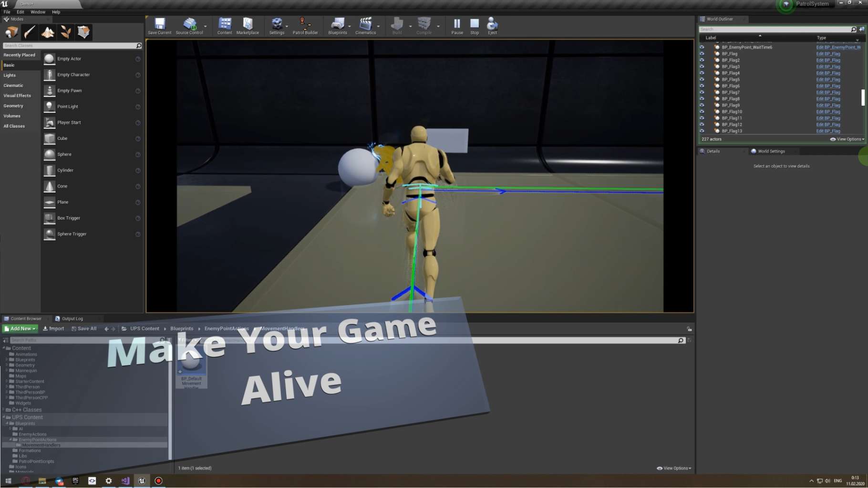The image size is (868, 488).
Task: Expand the C++ Classes folder
Action: (x=4, y=410)
